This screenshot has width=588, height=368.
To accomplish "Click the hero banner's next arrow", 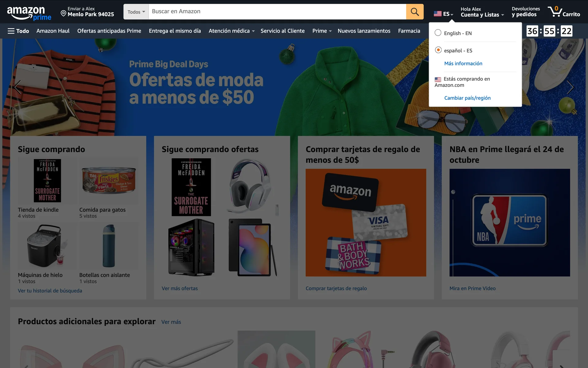I will point(570,87).
